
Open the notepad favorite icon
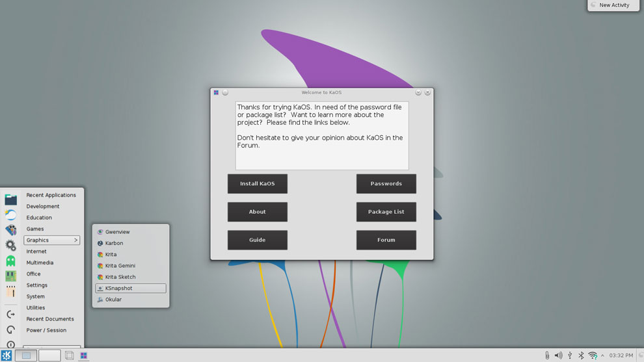pyautogui.click(x=10, y=291)
